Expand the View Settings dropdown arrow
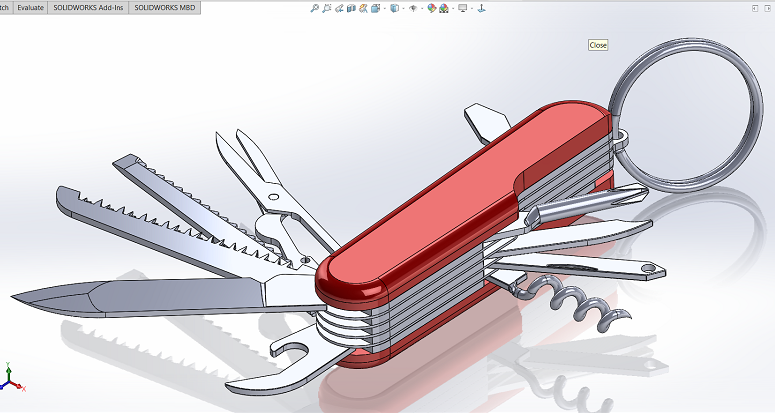 (x=472, y=8)
